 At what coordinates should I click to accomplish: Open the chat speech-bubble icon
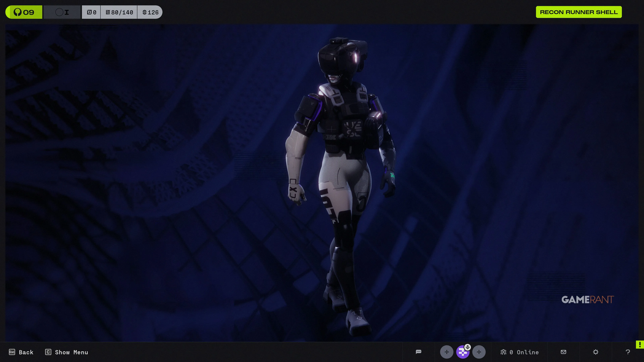418,352
